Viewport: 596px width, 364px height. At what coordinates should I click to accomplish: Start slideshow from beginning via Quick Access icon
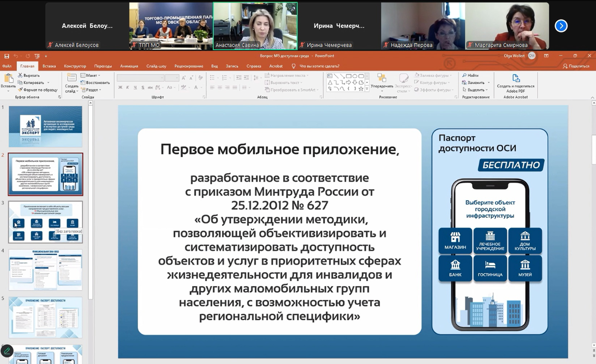tap(37, 56)
